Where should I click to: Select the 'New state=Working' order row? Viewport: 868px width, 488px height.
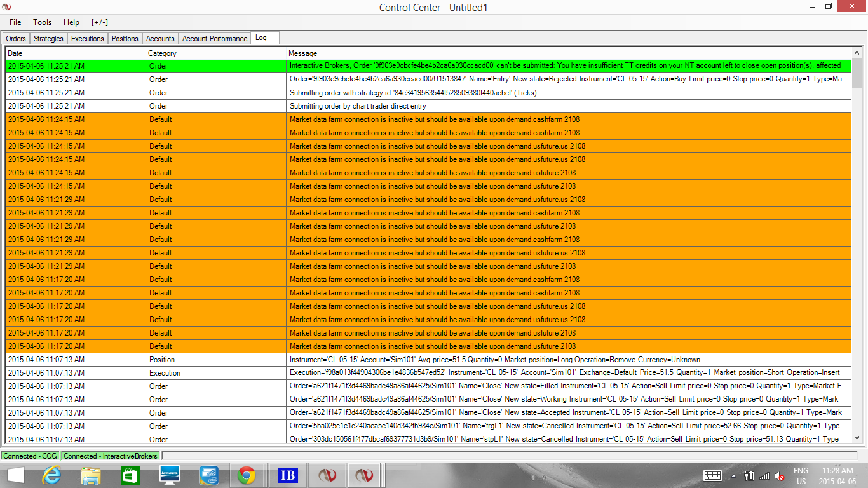(x=428, y=400)
